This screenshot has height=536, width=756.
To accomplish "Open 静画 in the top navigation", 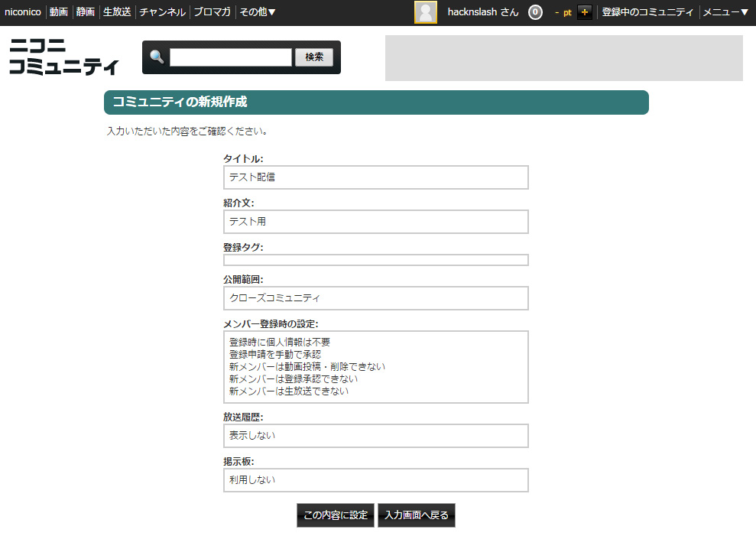I will (86, 12).
